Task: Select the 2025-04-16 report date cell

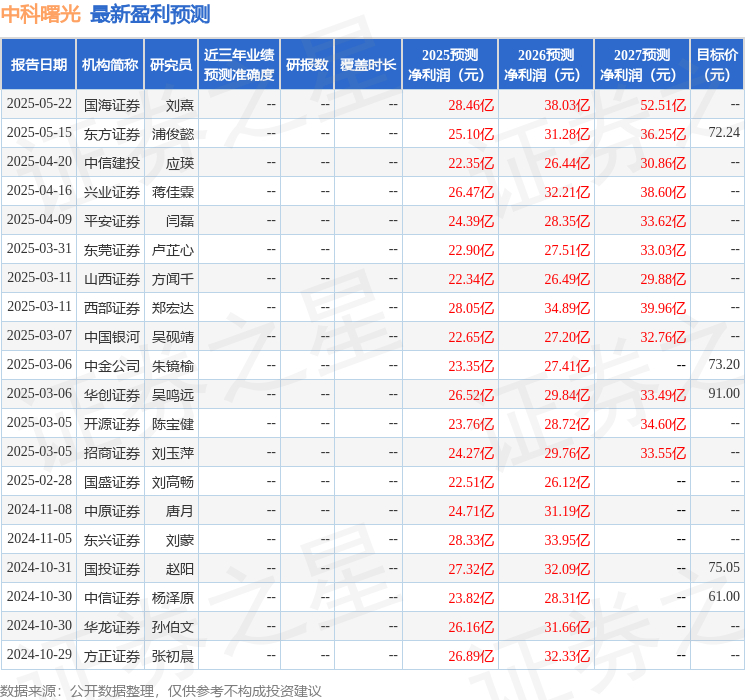Action: 40,191
